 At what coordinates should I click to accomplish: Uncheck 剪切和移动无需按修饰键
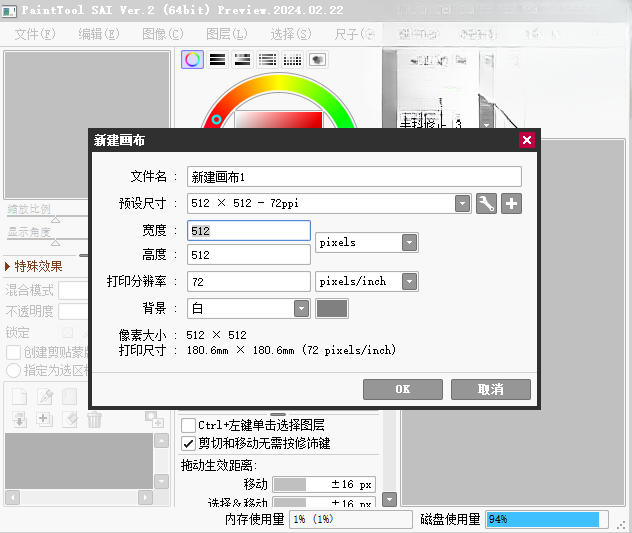click(188, 443)
